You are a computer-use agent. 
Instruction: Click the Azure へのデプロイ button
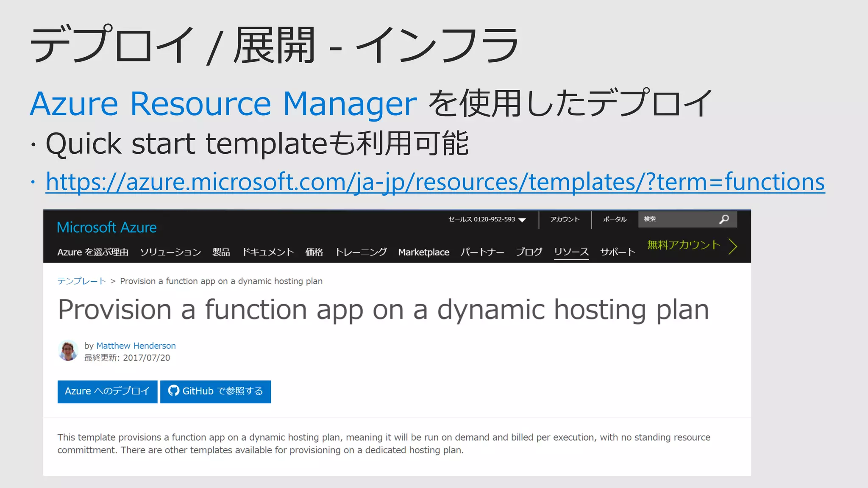coord(107,391)
